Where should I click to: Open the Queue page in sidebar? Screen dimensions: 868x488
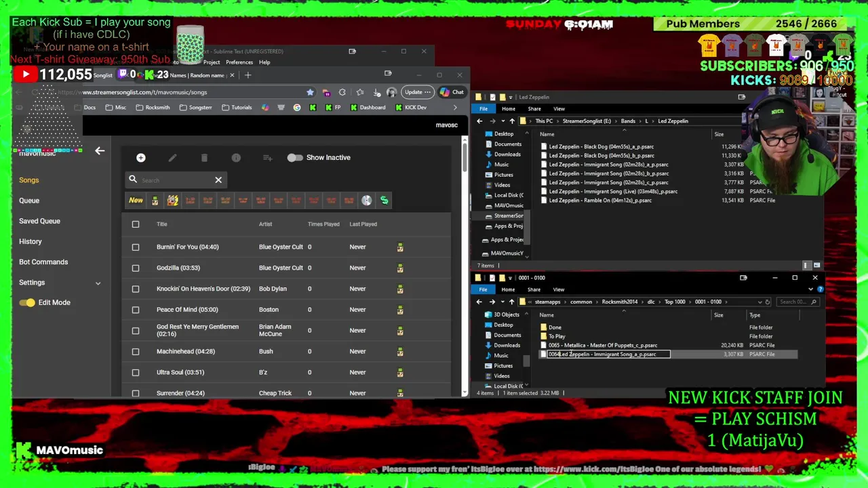[29, 201]
